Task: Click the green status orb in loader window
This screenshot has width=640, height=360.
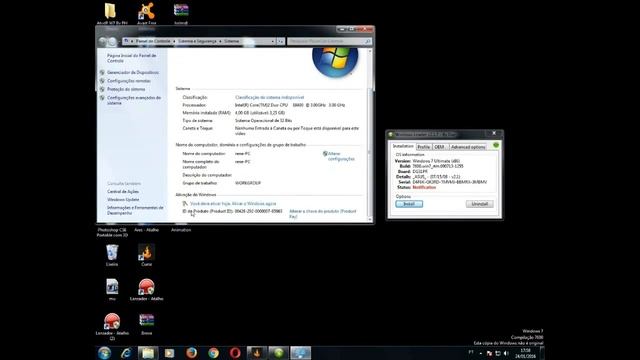Action: pyautogui.click(x=496, y=145)
